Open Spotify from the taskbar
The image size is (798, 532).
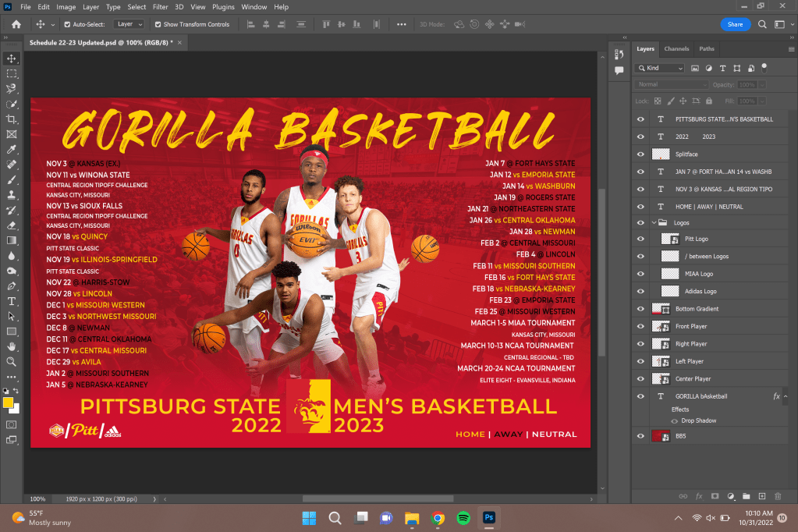463,517
